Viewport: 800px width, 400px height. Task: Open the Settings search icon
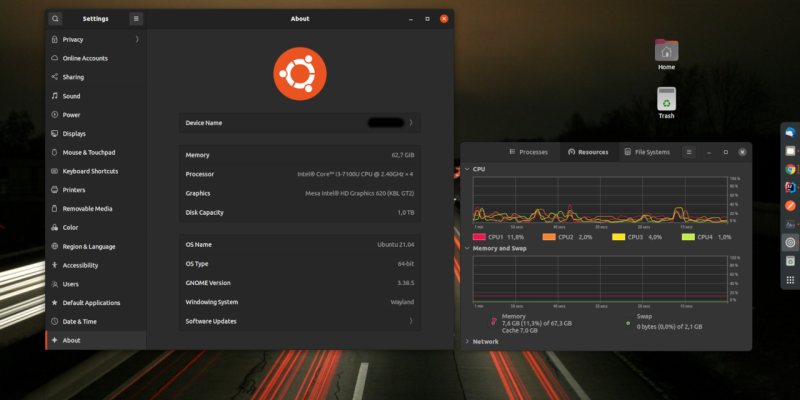pyautogui.click(x=55, y=18)
